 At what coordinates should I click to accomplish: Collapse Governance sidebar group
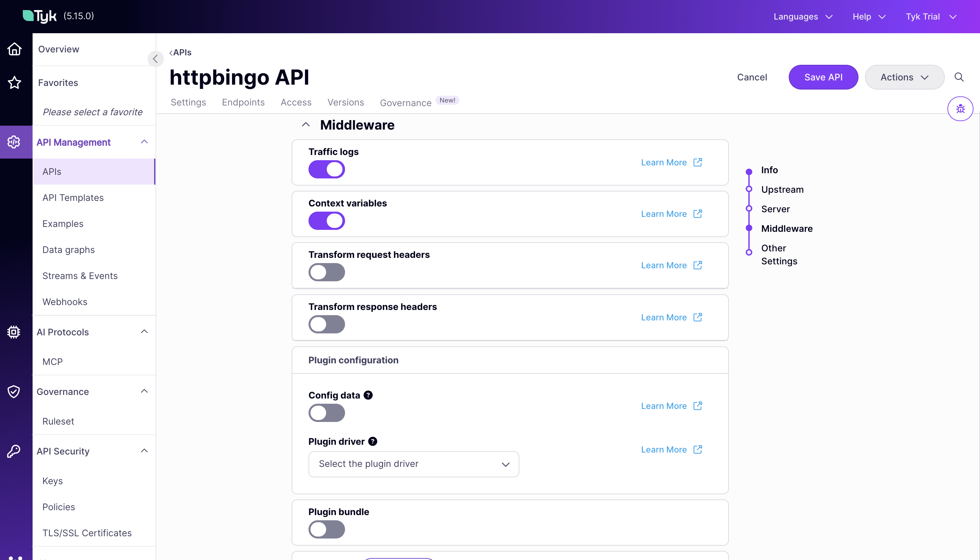tap(144, 391)
